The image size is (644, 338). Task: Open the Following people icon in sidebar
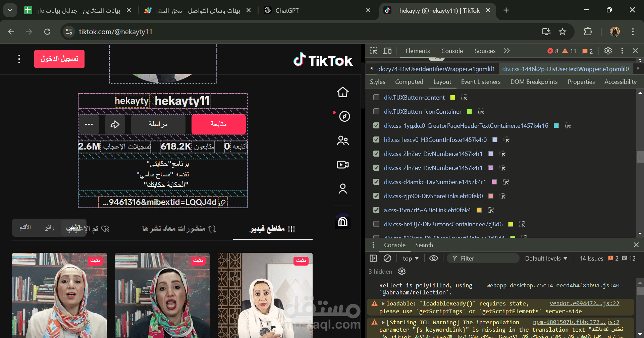343,140
